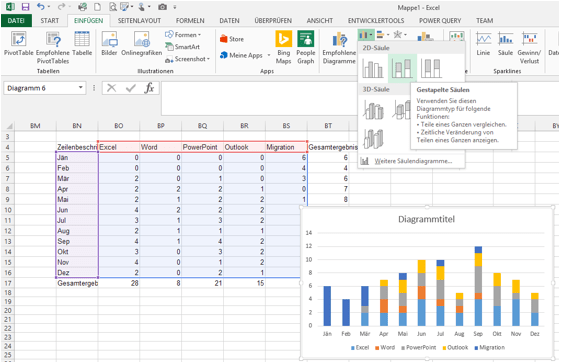This screenshot has height=362, width=561.
Task: Click the Redo arrow icon
Action: click(62, 7)
